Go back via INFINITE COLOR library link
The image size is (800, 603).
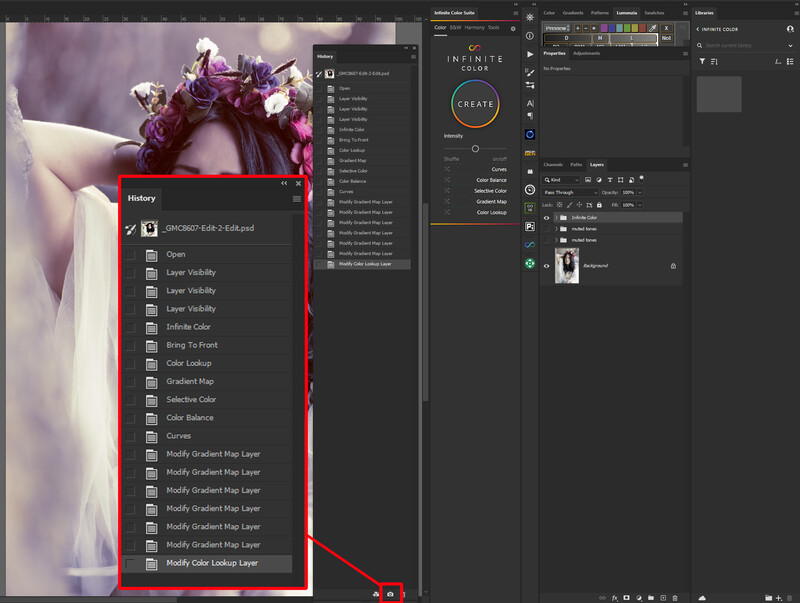(x=717, y=29)
